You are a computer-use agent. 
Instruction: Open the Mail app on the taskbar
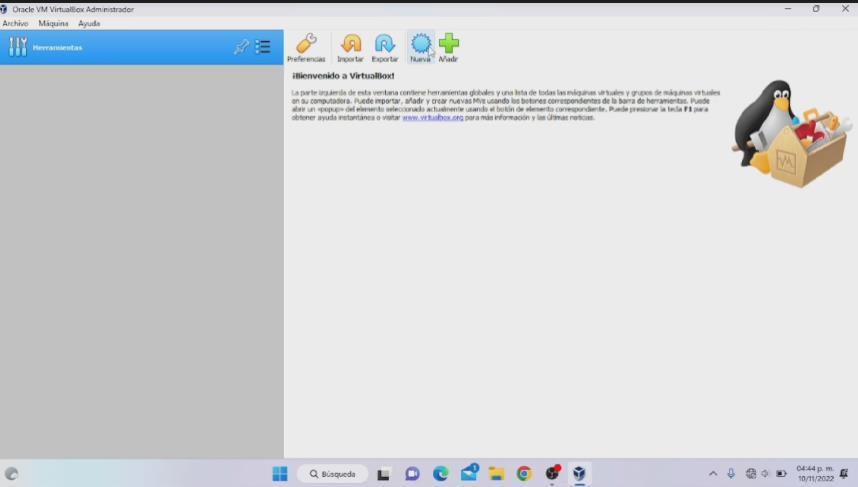[x=469, y=473]
